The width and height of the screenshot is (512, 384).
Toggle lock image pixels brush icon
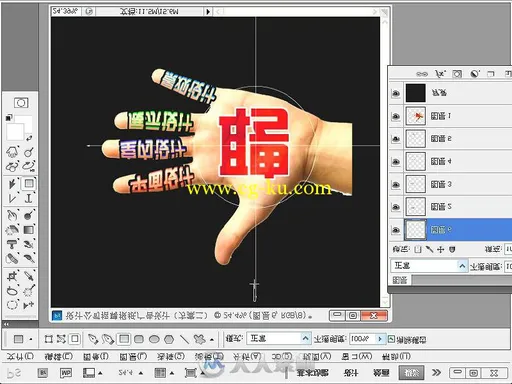pyautogui.click(x=429, y=249)
